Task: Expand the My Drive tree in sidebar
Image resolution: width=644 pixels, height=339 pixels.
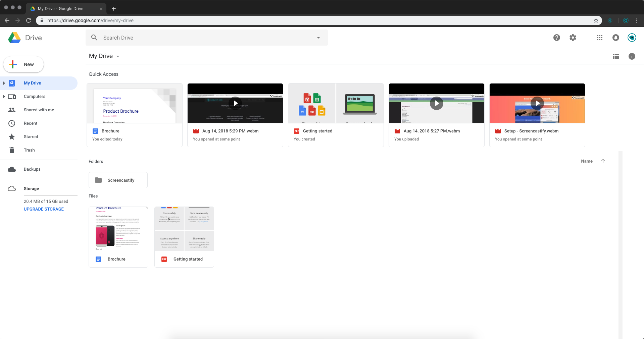Action: [4, 83]
